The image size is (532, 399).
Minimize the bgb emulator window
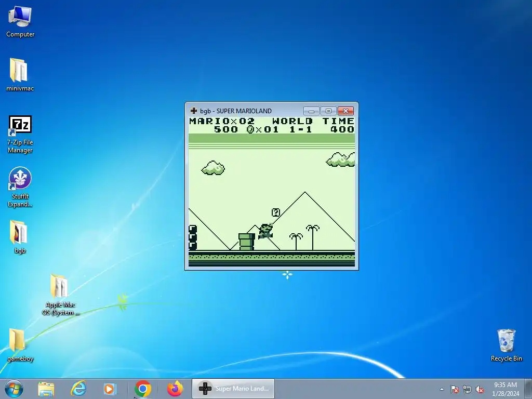(311, 111)
